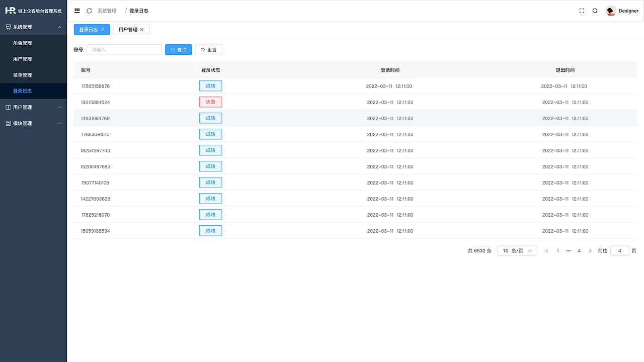Select page 1 in pagination
Screen dimensions: 644x362
557,251
